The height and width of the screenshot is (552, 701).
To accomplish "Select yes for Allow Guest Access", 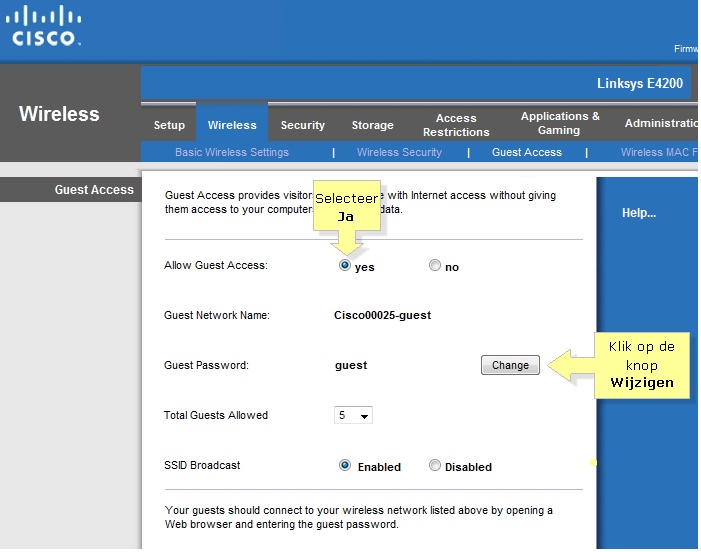I will click(344, 265).
